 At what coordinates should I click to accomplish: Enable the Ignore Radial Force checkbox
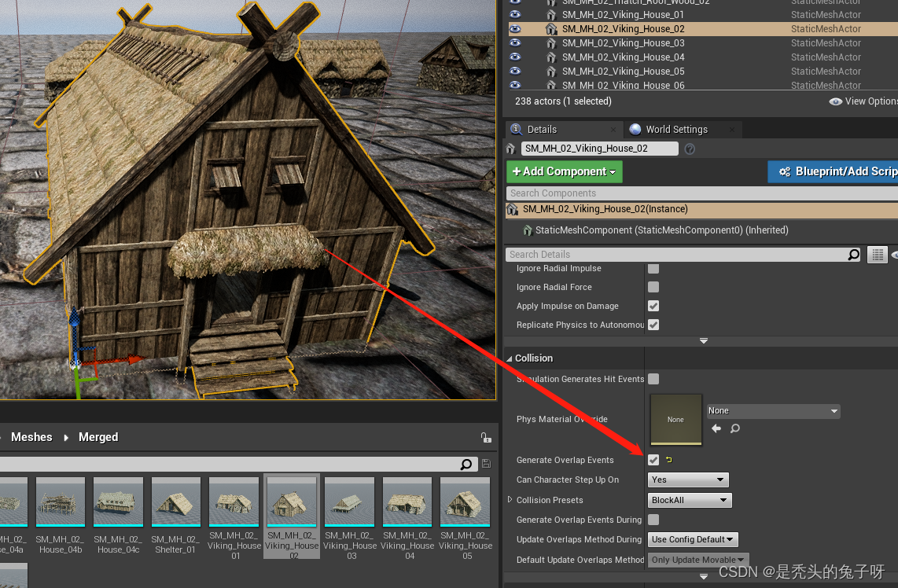(653, 287)
